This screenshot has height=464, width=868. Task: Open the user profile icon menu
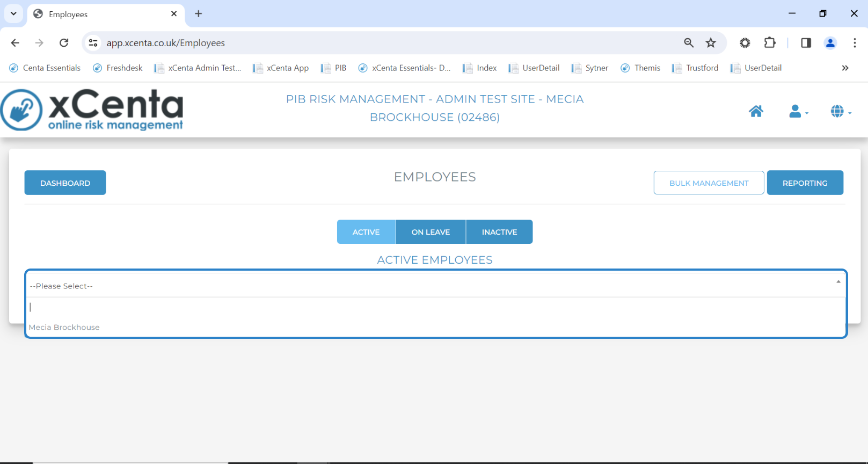click(798, 111)
